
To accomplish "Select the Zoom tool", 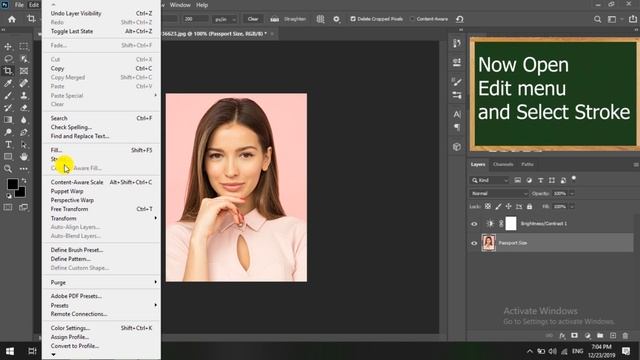I will click(8, 169).
